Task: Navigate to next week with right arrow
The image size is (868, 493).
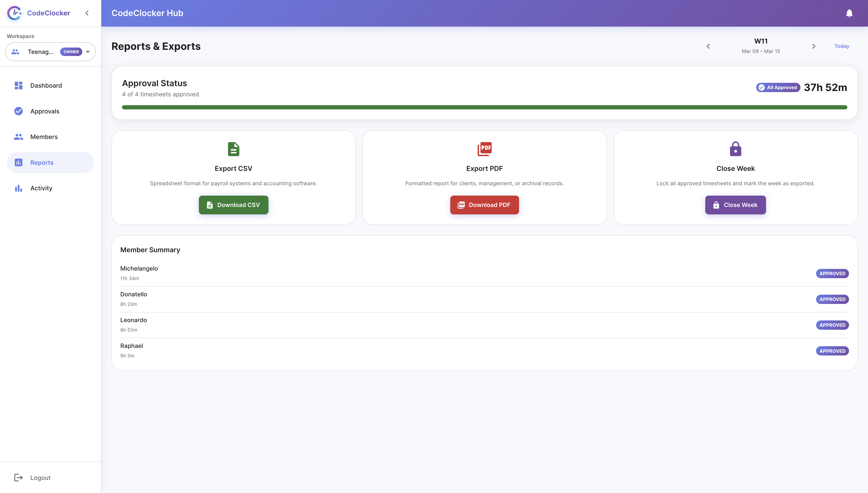Action: pos(814,46)
